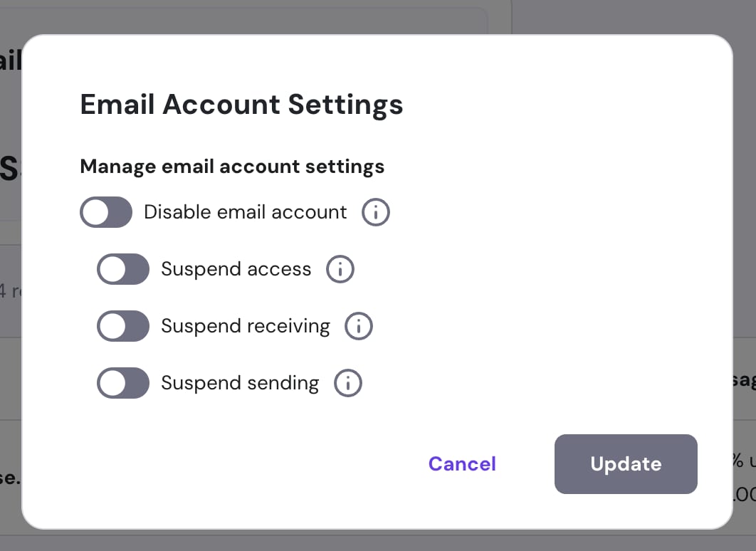Click info icon beside Disable email account

376,212
